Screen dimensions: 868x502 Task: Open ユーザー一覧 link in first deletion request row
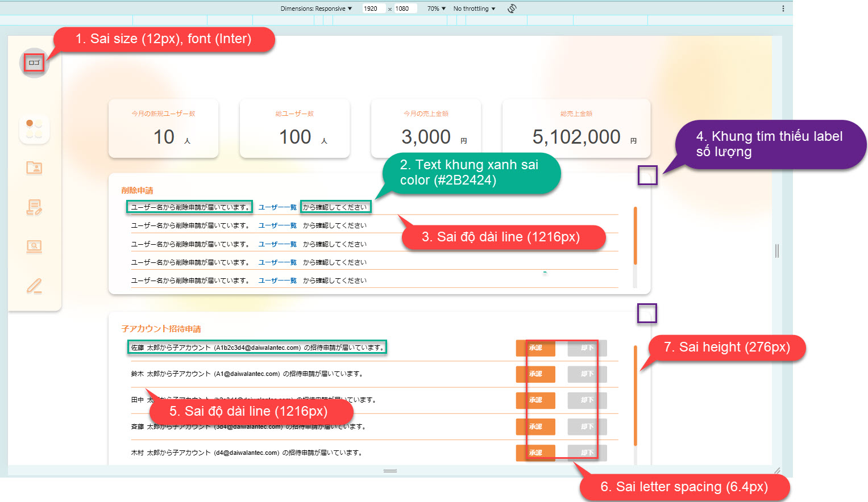click(277, 207)
